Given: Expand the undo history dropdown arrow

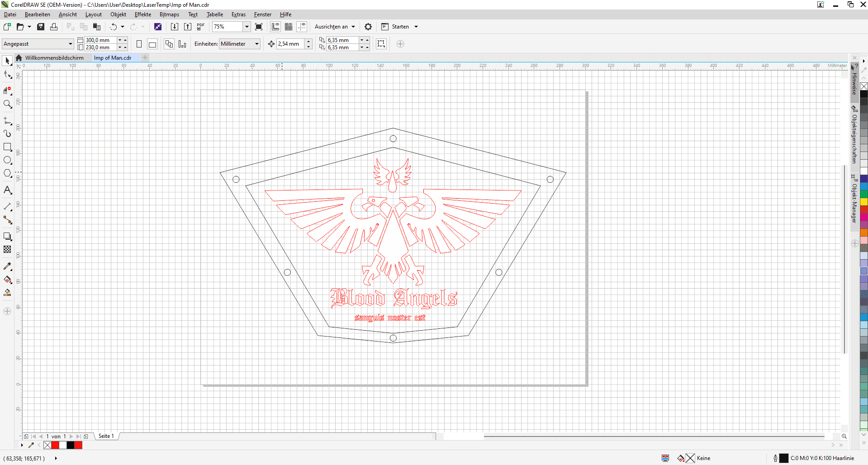Looking at the screenshot, I should pos(123,27).
